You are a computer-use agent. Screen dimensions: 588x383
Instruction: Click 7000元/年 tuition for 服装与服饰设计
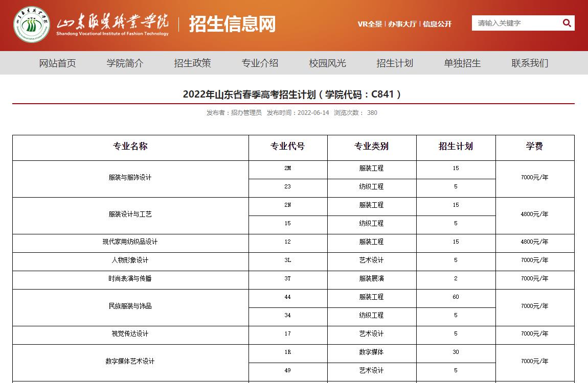pos(534,178)
